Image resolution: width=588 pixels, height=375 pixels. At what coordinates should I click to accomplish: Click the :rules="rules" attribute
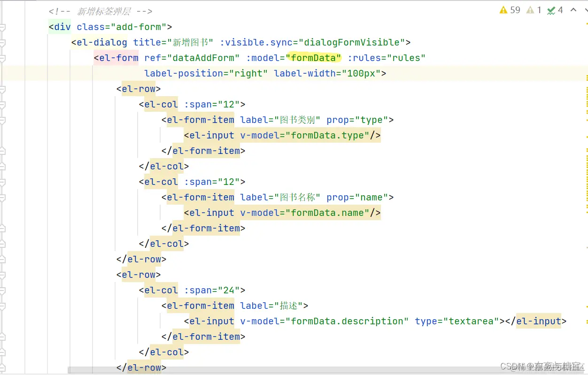pyautogui.click(x=387, y=58)
